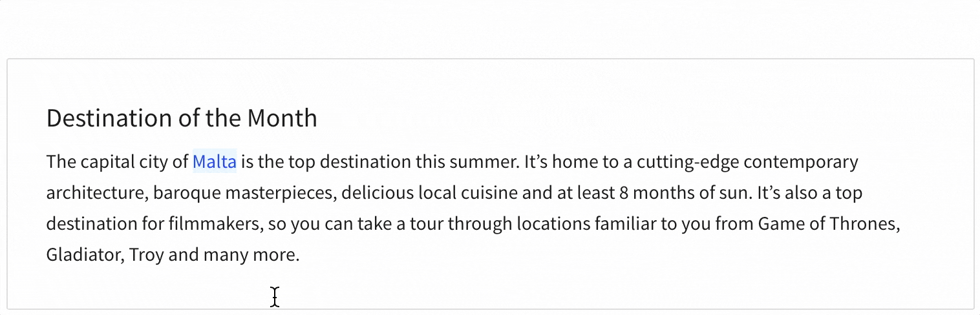980x315 pixels.
Task: Click the word 'Troy' in the paragraph
Action: pyautogui.click(x=146, y=255)
